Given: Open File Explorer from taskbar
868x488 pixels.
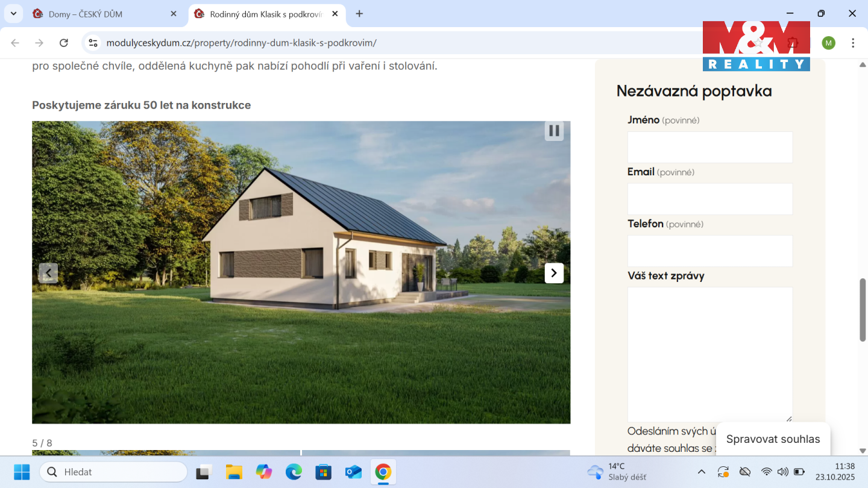Looking at the screenshot, I should pyautogui.click(x=233, y=472).
